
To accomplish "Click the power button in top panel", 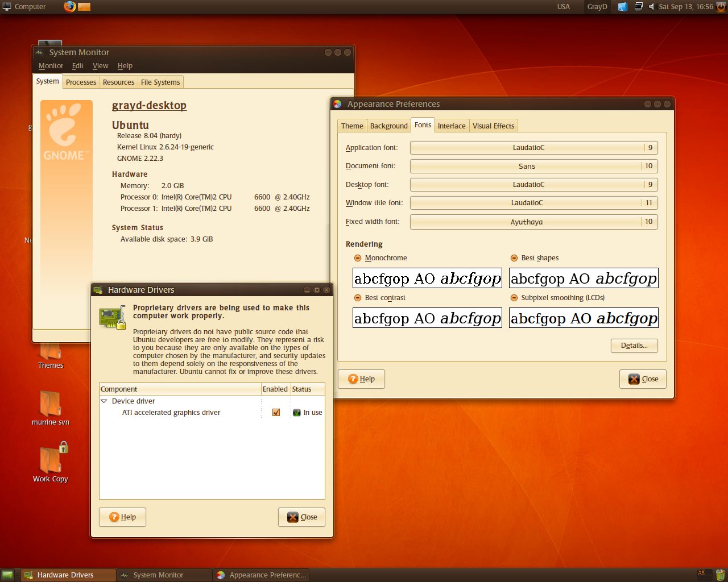I will click(x=721, y=7).
